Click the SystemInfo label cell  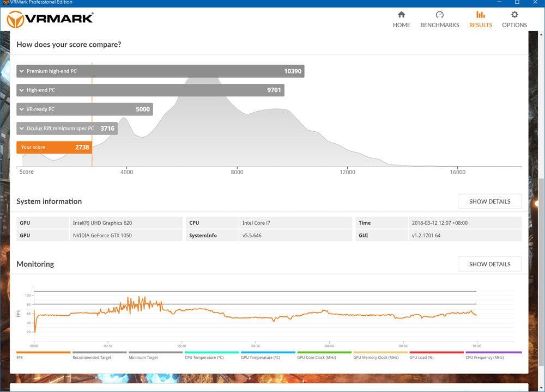pos(212,235)
